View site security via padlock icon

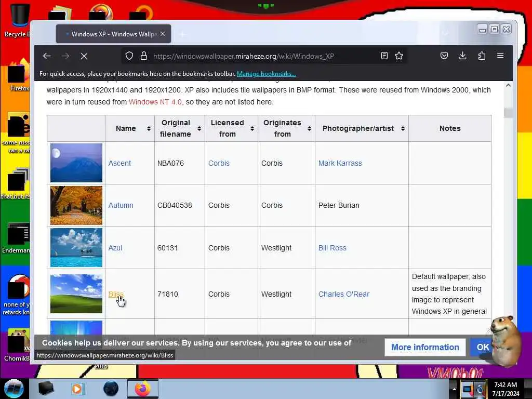tap(144, 56)
